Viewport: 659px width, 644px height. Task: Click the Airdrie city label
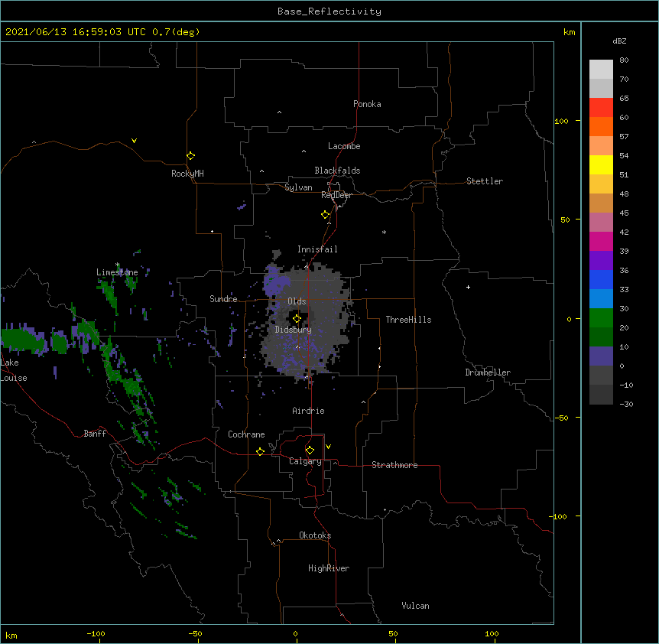(x=308, y=411)
